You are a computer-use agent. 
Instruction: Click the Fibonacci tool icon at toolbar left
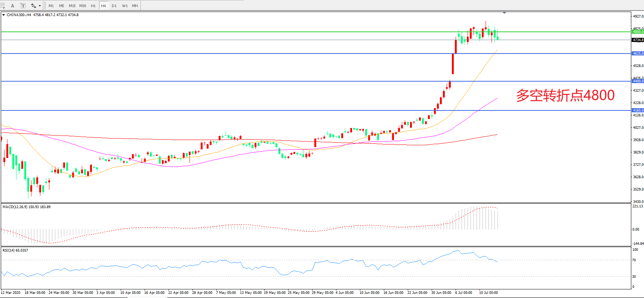tap(3, 6)
